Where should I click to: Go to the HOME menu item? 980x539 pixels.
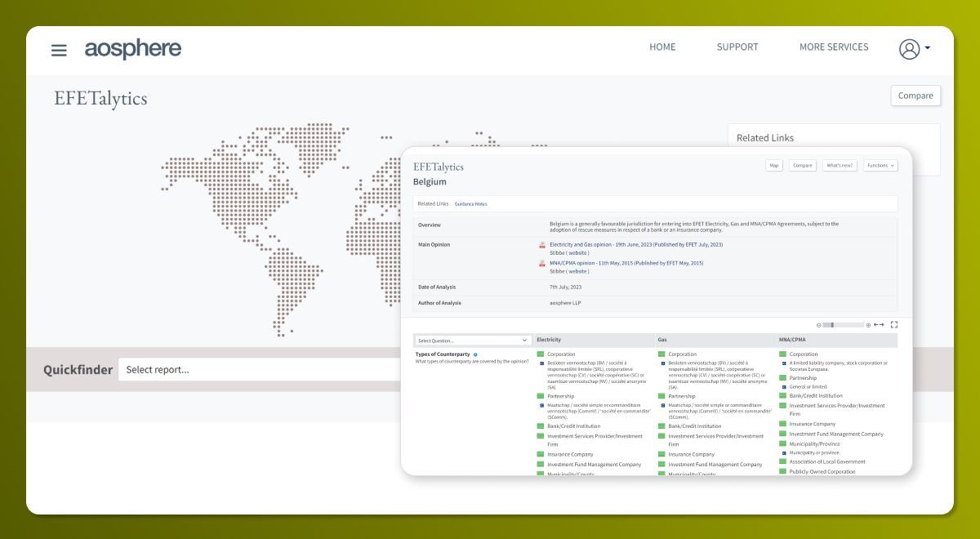(662, 47)
